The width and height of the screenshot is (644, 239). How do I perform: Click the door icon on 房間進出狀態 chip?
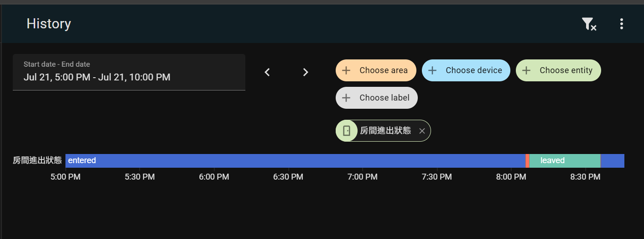pos(347,131)
